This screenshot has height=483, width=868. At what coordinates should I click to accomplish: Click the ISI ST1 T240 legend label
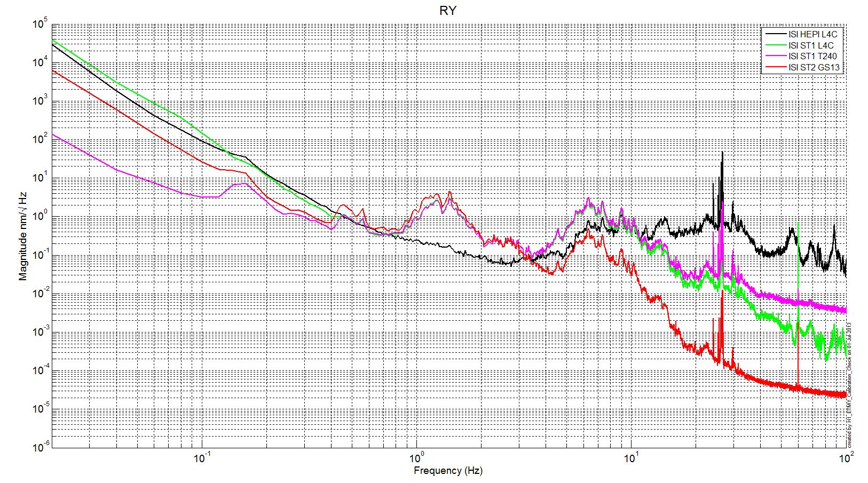[x=812, y=56]
